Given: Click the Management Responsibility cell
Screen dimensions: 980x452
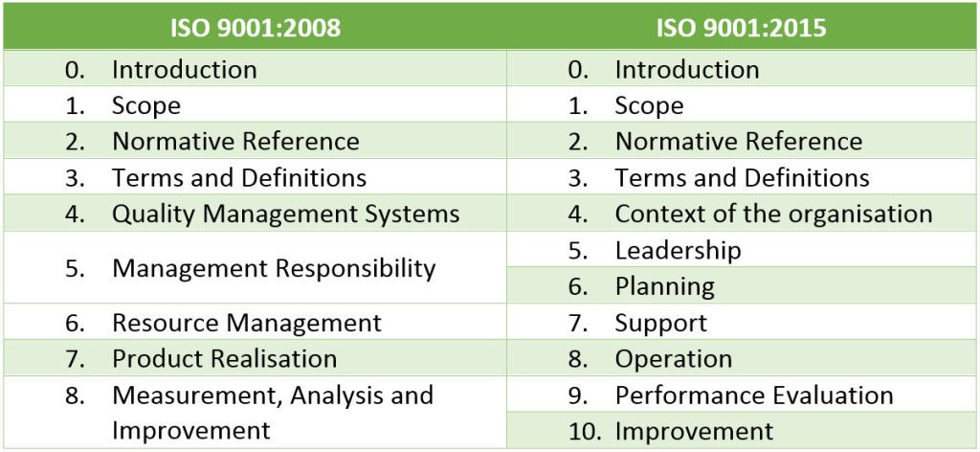Looking at the screenshot, I should 255,267.
